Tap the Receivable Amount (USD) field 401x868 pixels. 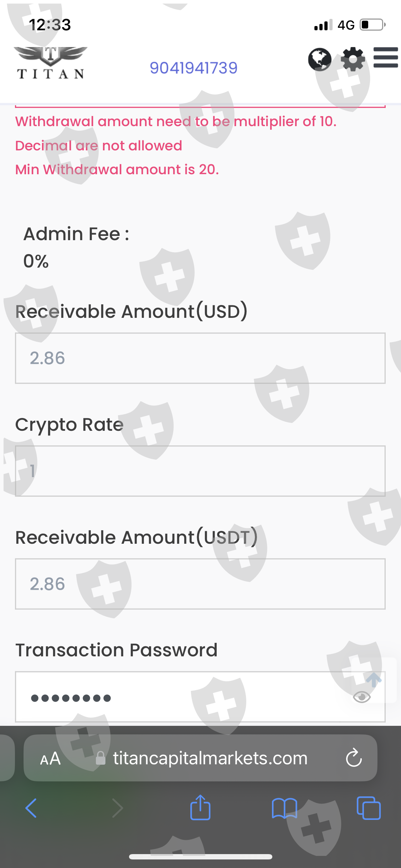point(200,358)
